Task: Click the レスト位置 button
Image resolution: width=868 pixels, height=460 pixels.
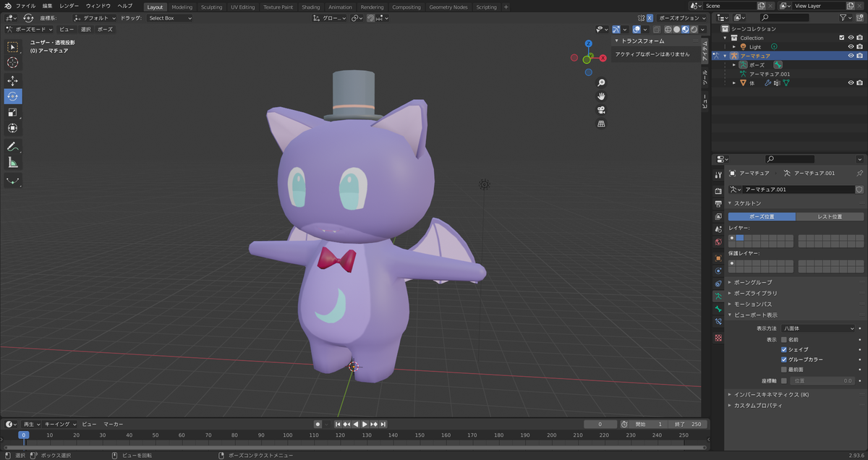Action: (x=830, y=216)
